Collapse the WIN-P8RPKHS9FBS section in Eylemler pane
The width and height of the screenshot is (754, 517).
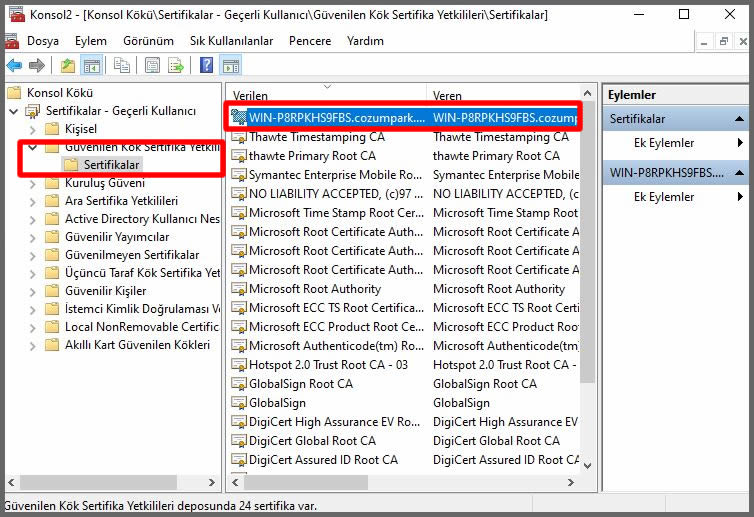739,173
